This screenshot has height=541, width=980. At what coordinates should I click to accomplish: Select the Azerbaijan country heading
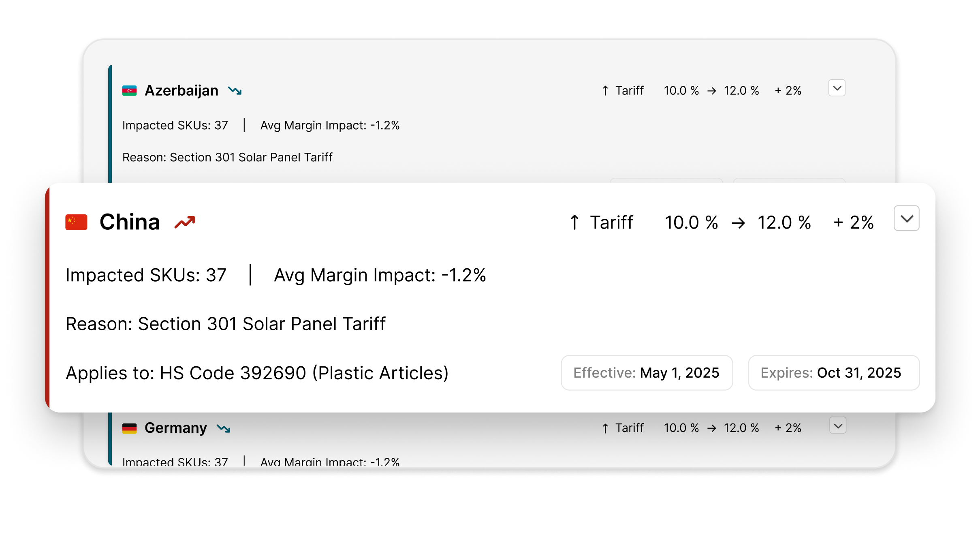tap(181, 91)
